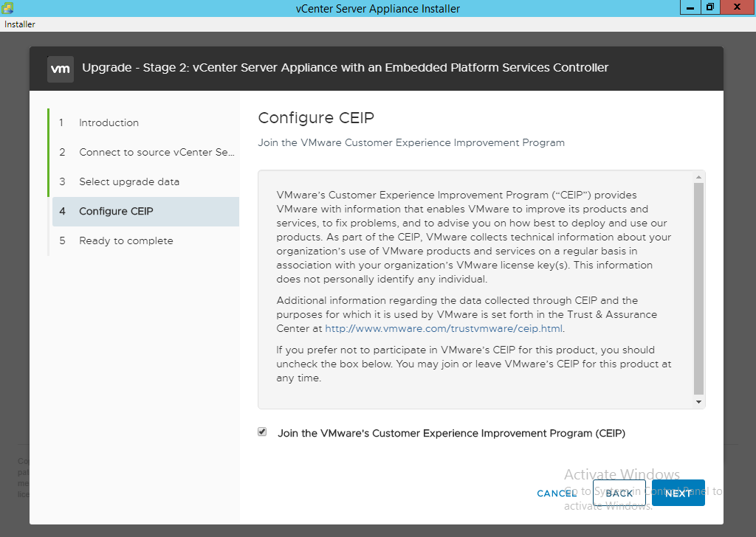Uncheck the Join CEIP checkbox
This screenshot has height=537, width=756.
coord(262,432)
